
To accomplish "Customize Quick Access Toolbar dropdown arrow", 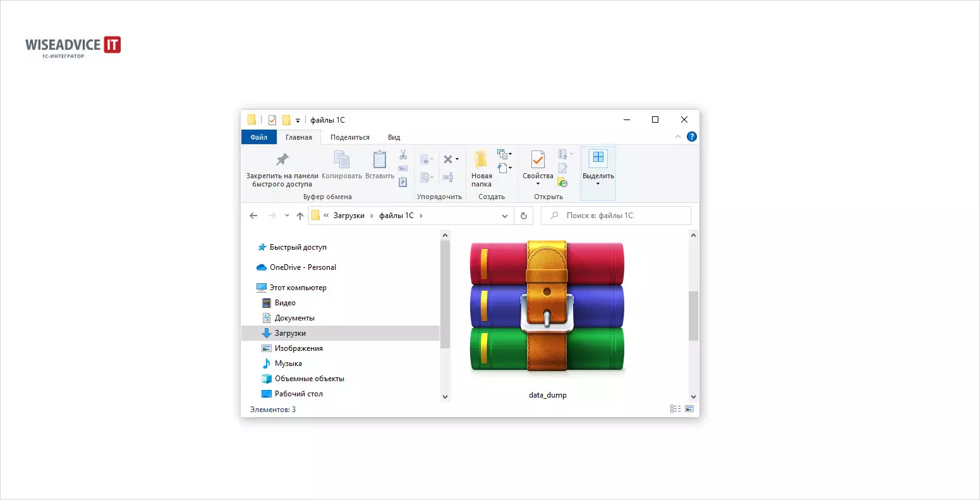I will (x=298, y=120).
